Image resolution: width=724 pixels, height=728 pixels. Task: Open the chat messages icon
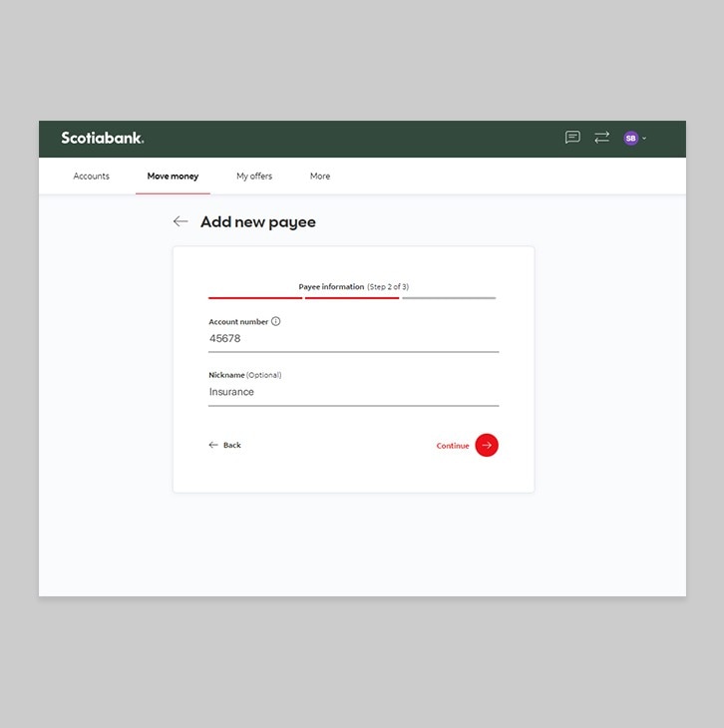[572, 138]
